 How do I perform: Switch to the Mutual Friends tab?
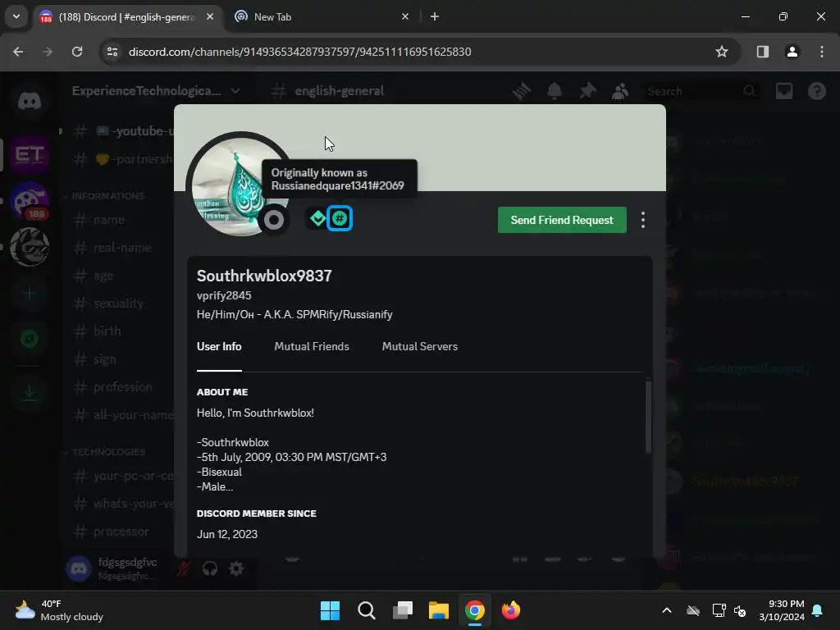click(x=312, y=347)
